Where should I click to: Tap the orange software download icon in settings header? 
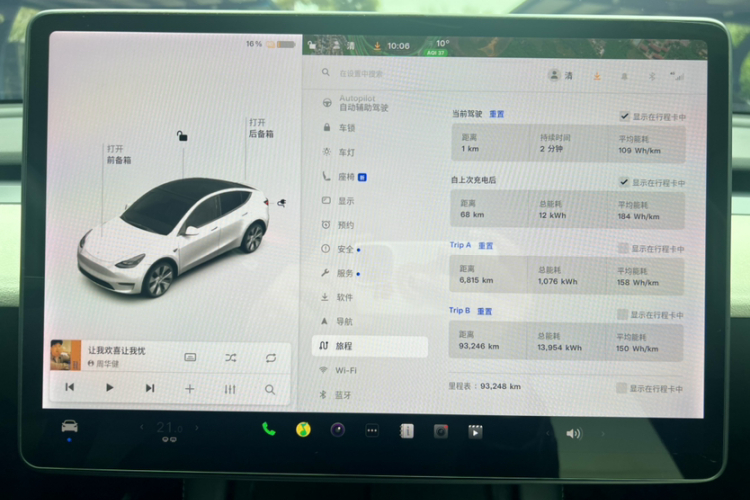click(x=597, y=76)
